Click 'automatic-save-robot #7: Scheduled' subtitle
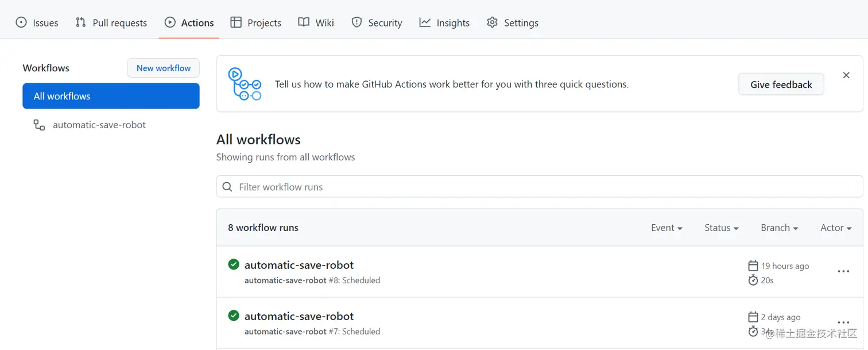Screen dimensions: 868x350 tap(312, 332)
